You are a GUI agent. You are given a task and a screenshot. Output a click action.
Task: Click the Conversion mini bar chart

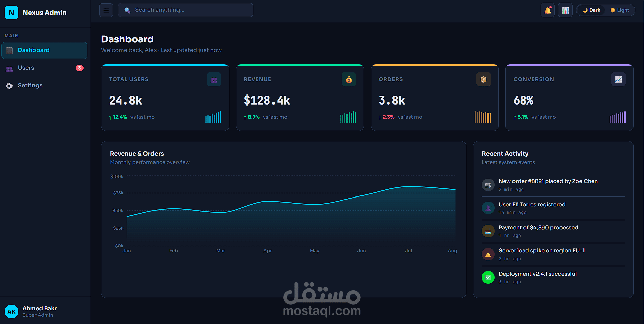click(618, 117)
